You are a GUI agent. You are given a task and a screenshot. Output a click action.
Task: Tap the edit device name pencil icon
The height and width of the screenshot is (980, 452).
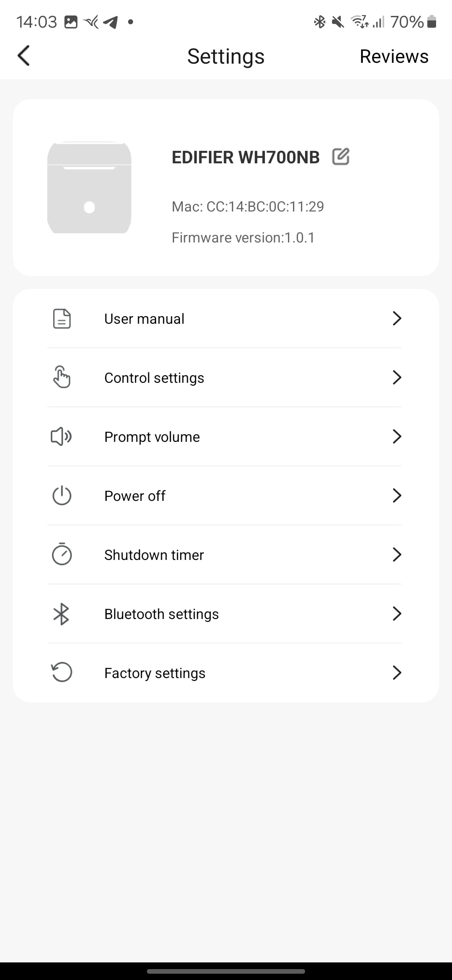(x=341, y=157)
